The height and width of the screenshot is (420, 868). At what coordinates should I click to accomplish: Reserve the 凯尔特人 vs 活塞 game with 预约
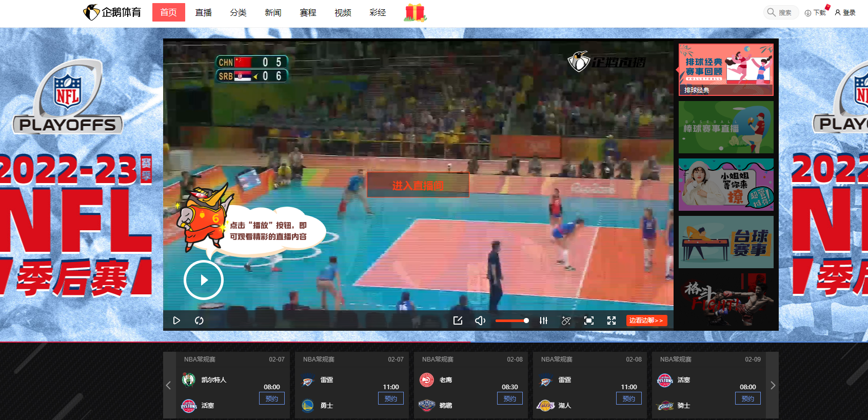(272, 398)
